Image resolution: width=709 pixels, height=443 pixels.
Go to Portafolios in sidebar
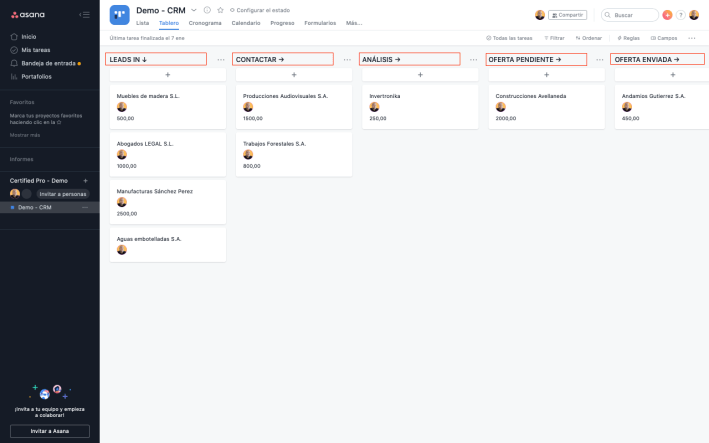click(x=36, y=76)
